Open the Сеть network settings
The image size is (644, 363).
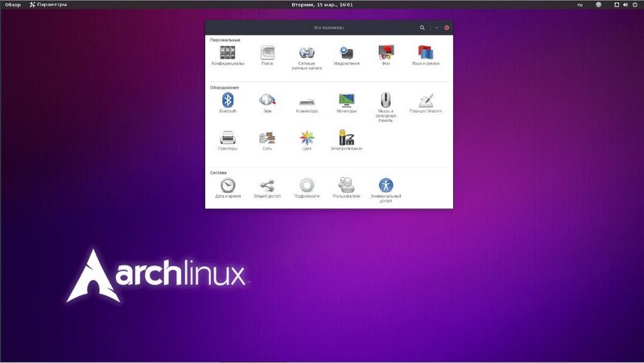pyautogui.click(x=267, y=140)
